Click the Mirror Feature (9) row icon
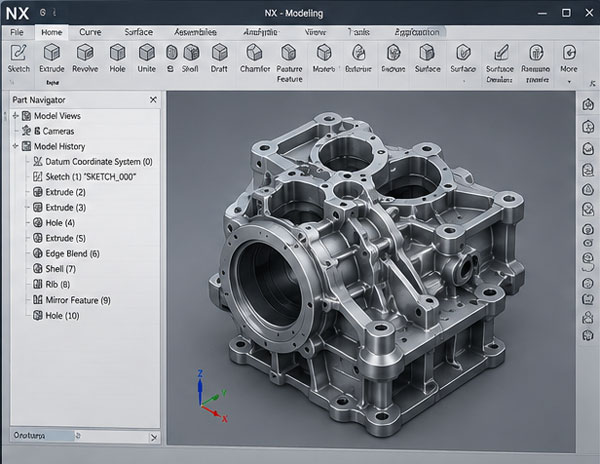Screen dimensions: 600x464 tap(38, 300)
